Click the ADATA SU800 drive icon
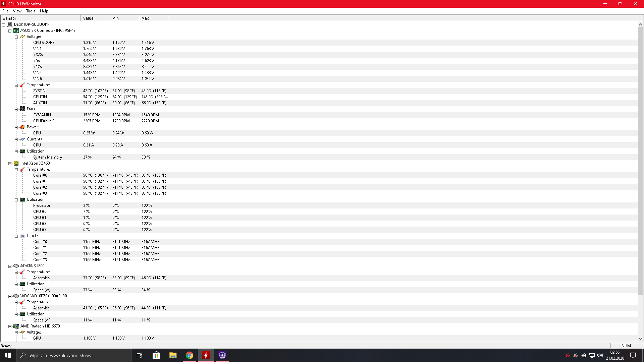Screen dimensions: 644x362 [x=16, y=266]
